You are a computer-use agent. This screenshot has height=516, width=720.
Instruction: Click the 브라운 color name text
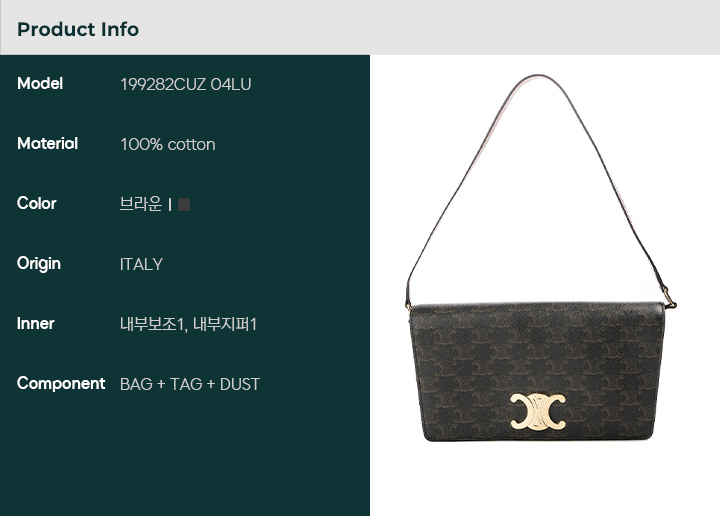click(141, 204)
